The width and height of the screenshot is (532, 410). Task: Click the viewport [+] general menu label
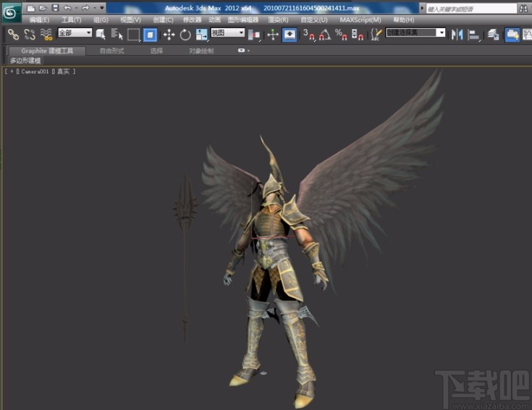(x=12, y=72)
